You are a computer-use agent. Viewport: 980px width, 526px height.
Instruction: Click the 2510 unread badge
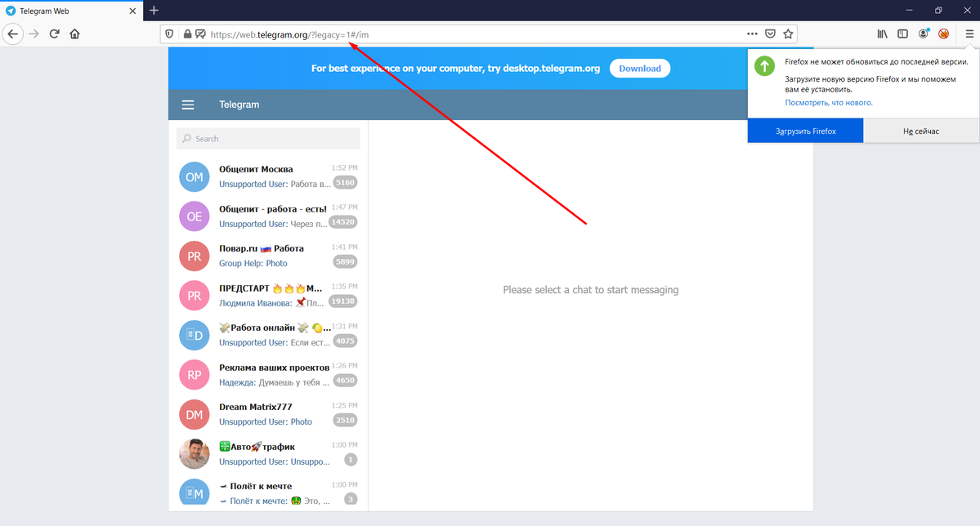click(x=345, y=421)
